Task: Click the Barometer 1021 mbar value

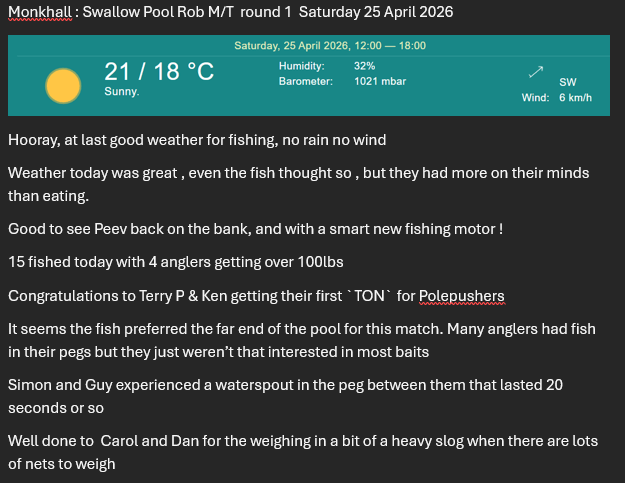Action: coord(380,81)
